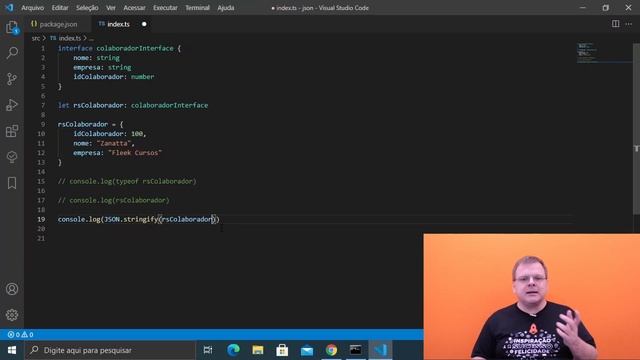Click the commented typeof console.log line
This screenshot has width=640, height=360.
pos(127,181)
